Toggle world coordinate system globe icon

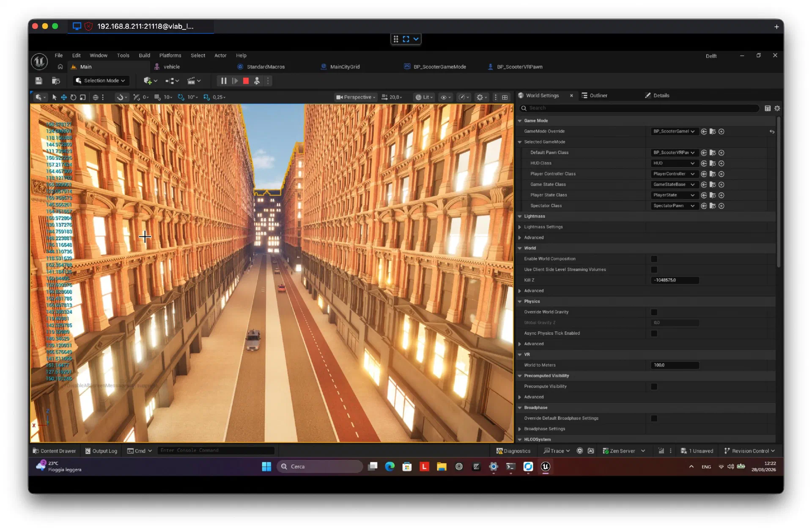pos(96,97)
